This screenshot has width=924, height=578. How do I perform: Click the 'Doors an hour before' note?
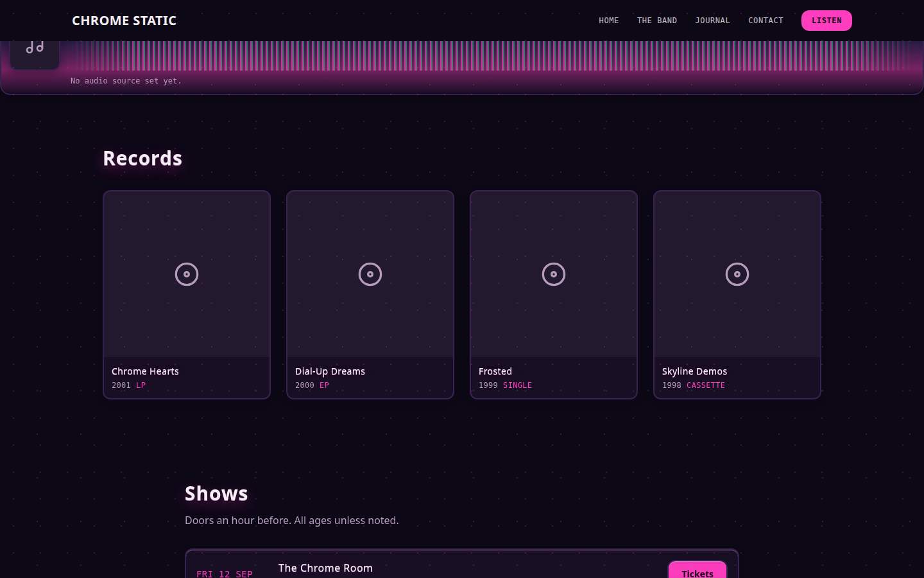[291, 520]
